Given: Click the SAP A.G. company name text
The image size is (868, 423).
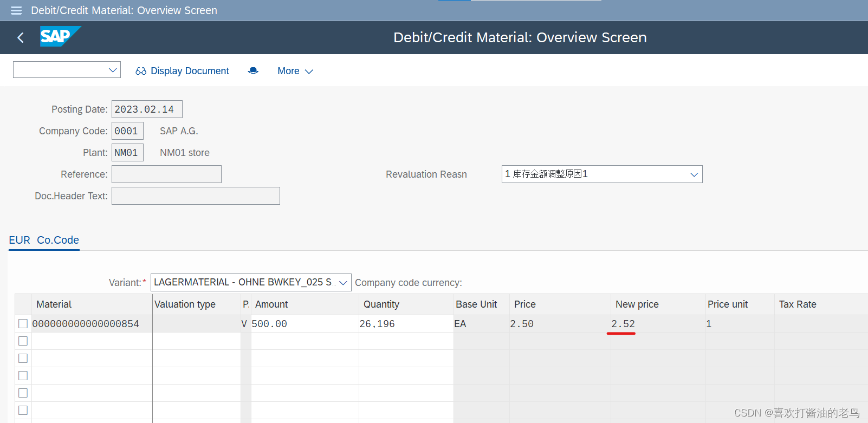Looking at the screenshot, I should 179,131.
